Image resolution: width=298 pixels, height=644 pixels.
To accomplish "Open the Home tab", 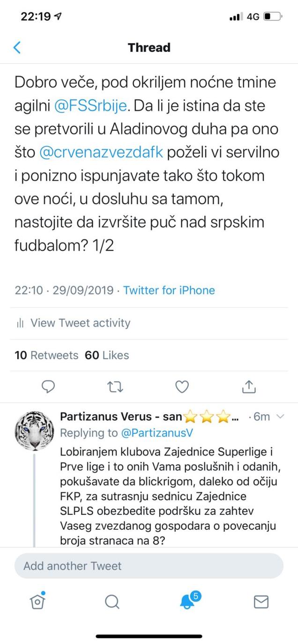I will 37,601.
